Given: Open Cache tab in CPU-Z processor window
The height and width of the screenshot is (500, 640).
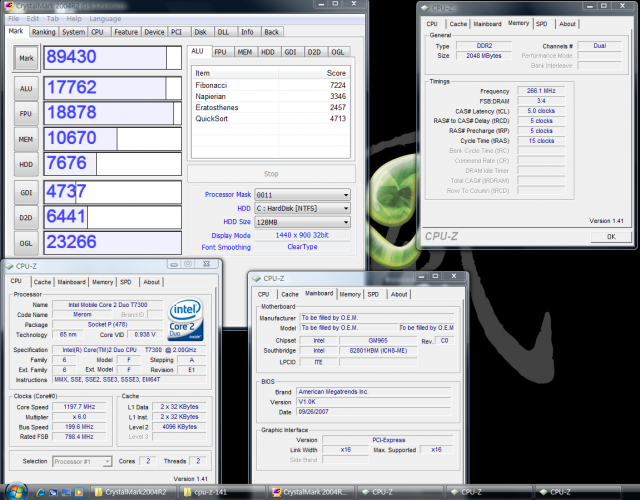Looking at the screenshot, I should click(42, 282).
